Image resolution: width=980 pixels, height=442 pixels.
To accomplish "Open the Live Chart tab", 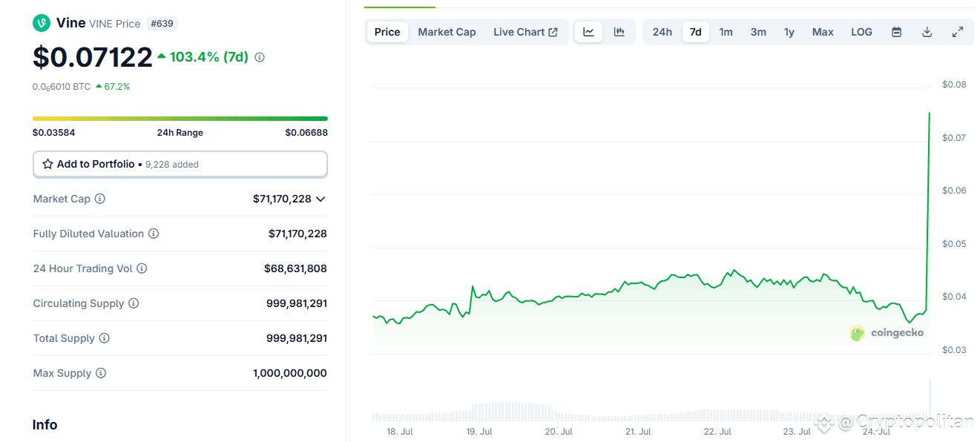I will coord(525,32).
